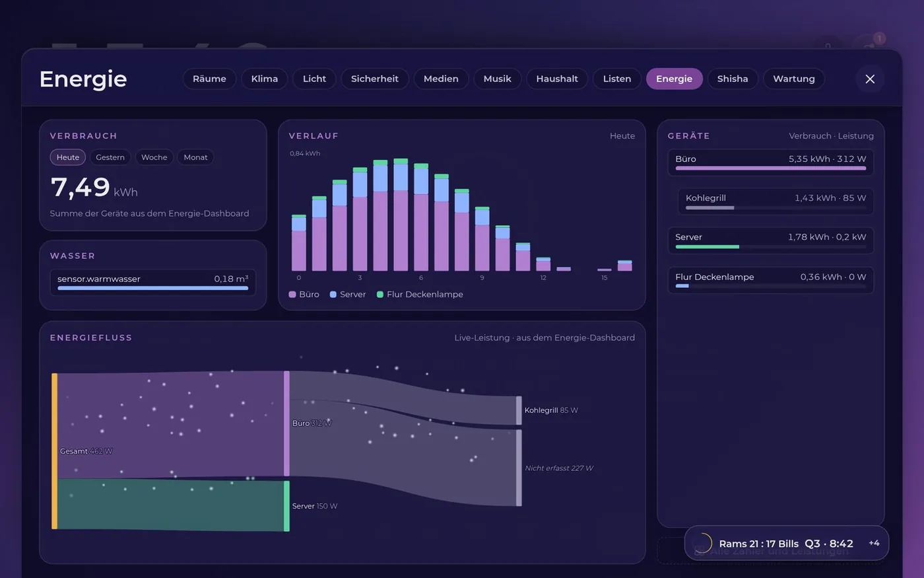Screen dimensions: 924x578
Task: Open the Kohlegrill device entry
Action: (776, 201)
